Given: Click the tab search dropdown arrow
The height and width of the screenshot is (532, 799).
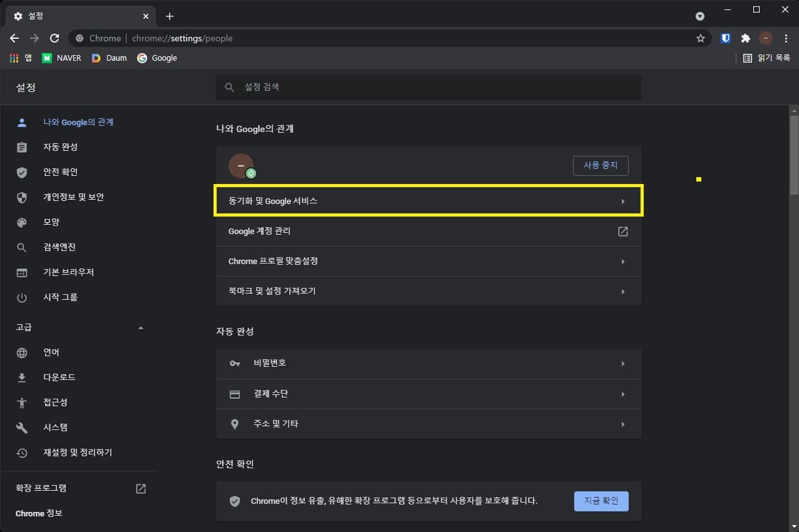Looking at the screenshot, I should pos(700,16).
